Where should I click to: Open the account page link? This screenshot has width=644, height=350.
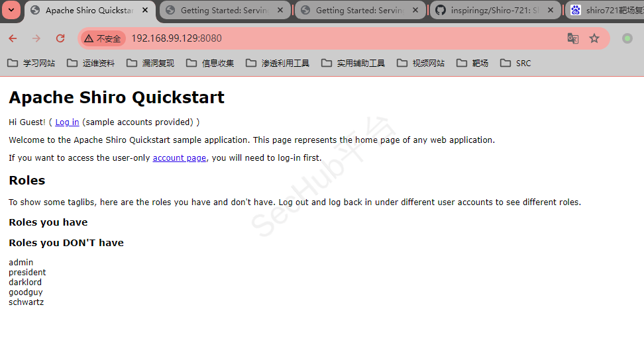tap(179, 157)
